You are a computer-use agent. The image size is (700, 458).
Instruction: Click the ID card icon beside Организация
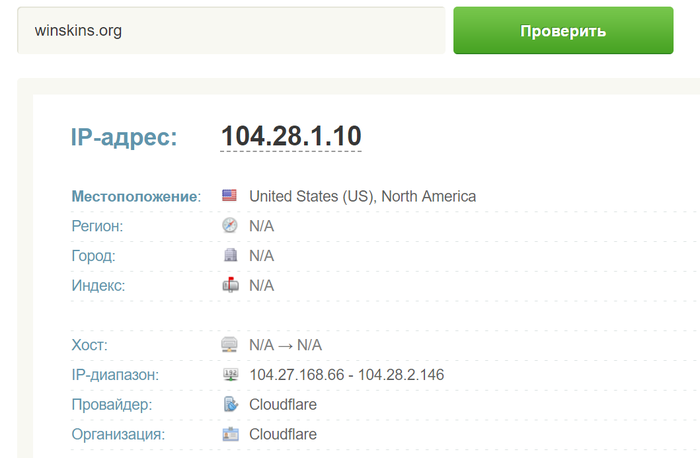tap(230, 435)
